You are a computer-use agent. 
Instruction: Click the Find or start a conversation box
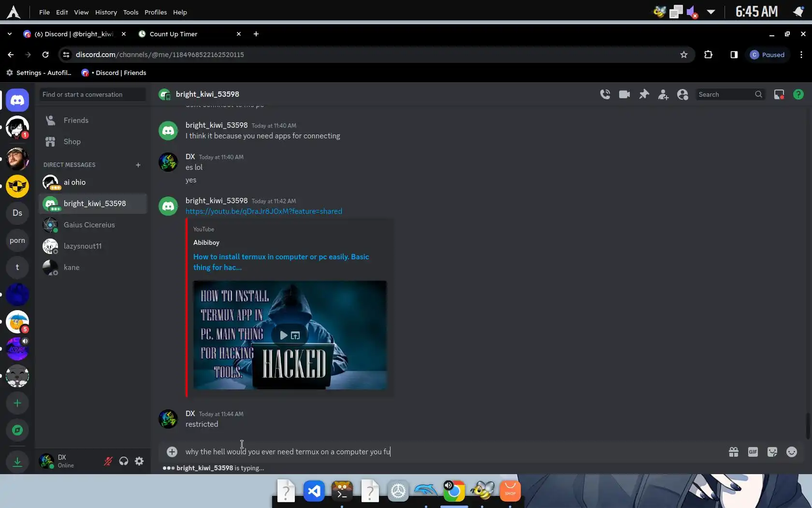(x=92, y=94)
